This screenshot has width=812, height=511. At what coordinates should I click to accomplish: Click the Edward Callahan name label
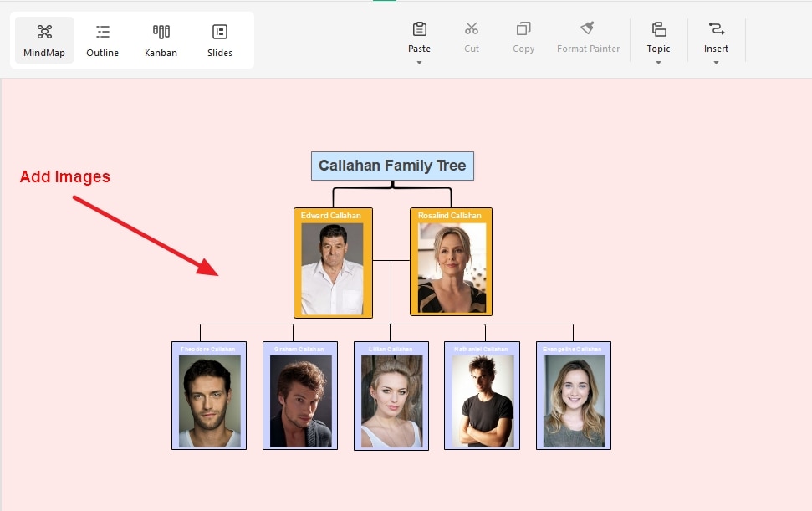pyautogui.click(x=331, y=216)
